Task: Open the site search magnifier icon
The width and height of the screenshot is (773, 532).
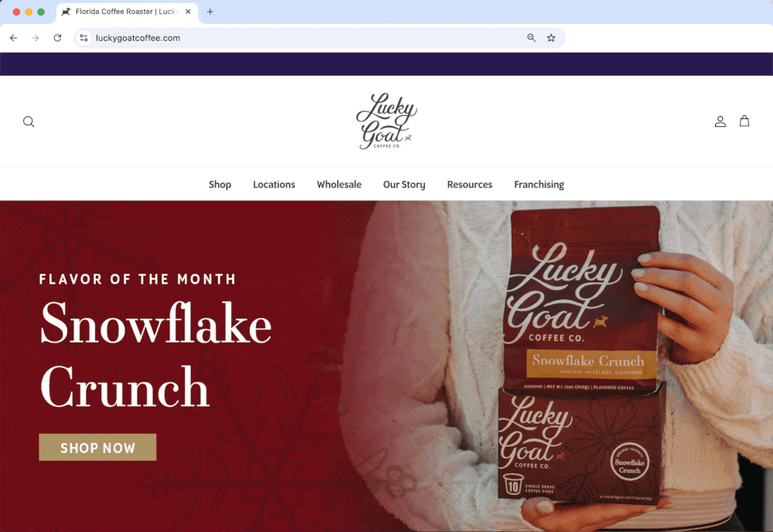Action: 29,121
